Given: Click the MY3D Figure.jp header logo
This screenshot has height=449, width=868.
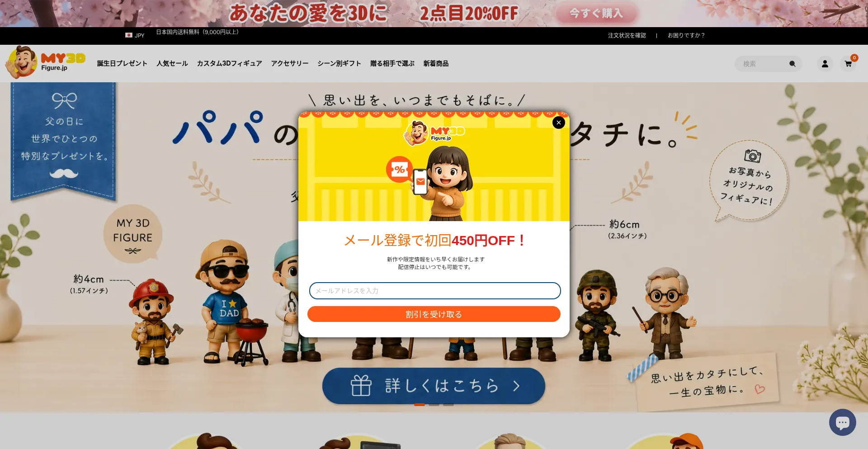Looking at the screenshot, I should (45, 62).
